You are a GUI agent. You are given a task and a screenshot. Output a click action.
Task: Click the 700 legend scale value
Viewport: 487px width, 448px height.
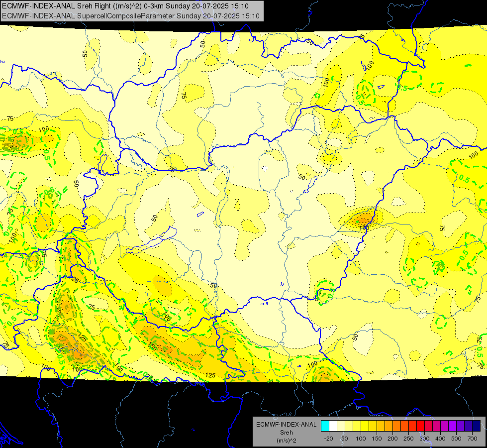coord(473,439)
